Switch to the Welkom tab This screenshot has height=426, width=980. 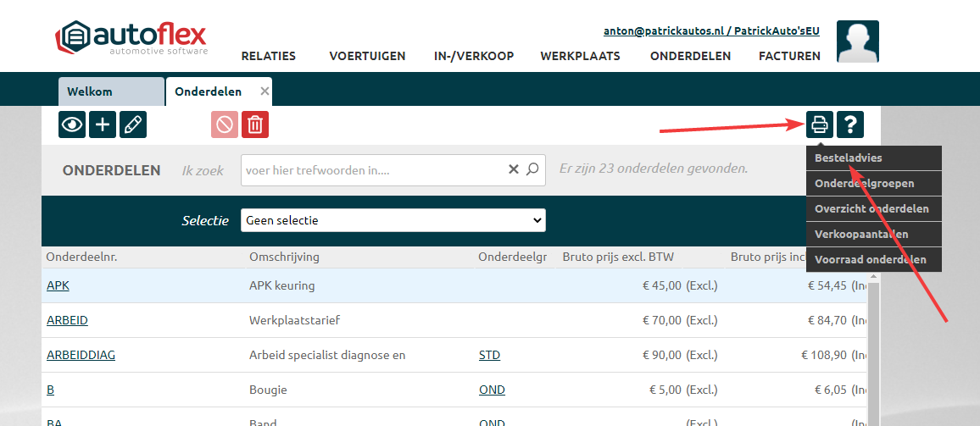coord(111,91)
